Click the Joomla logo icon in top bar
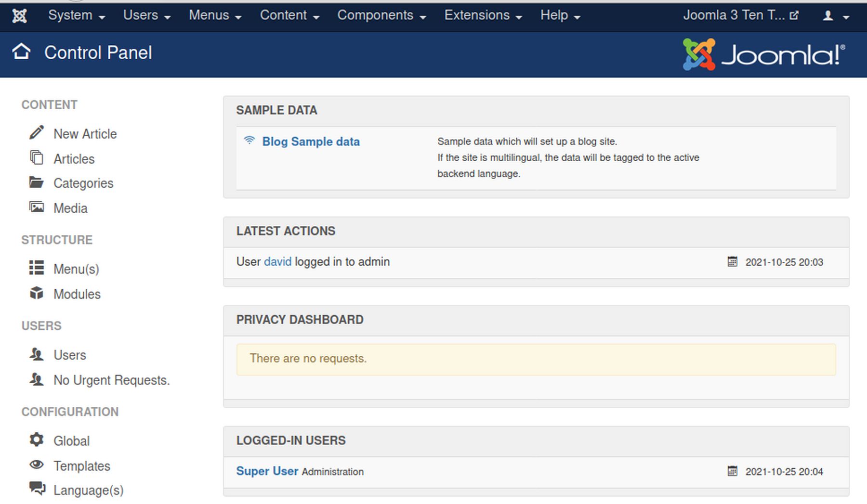 [x=20, y=16]
